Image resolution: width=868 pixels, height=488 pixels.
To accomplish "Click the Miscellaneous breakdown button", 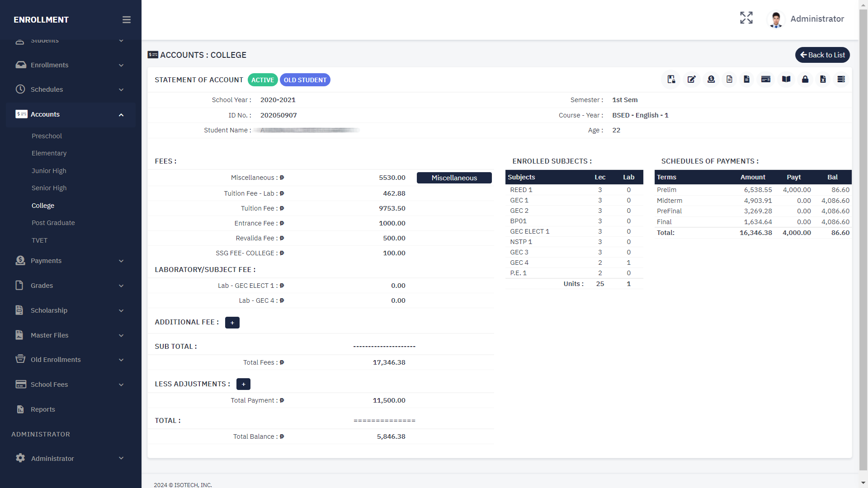I will 454,178.
